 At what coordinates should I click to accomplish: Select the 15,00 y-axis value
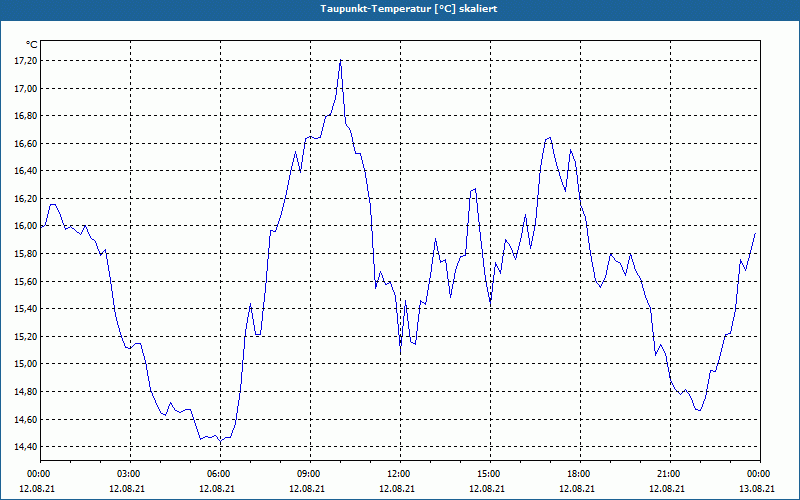point(27,364)
